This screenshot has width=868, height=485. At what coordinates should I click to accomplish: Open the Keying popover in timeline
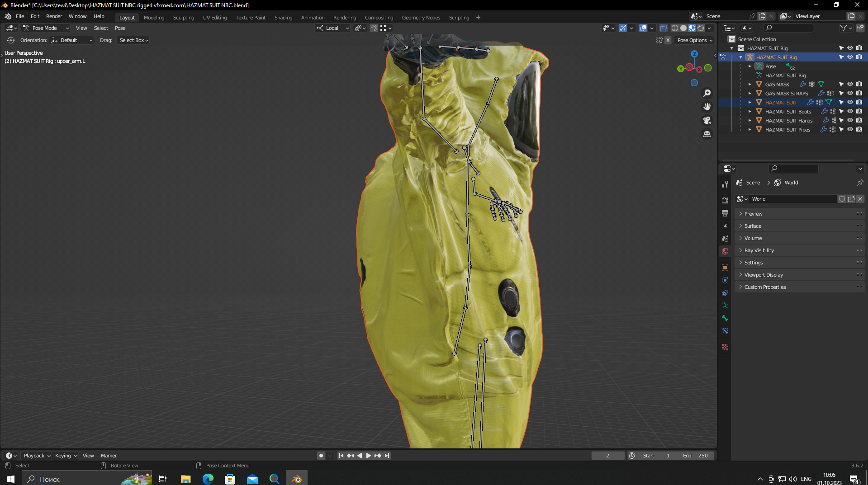[x=66, y=456]
